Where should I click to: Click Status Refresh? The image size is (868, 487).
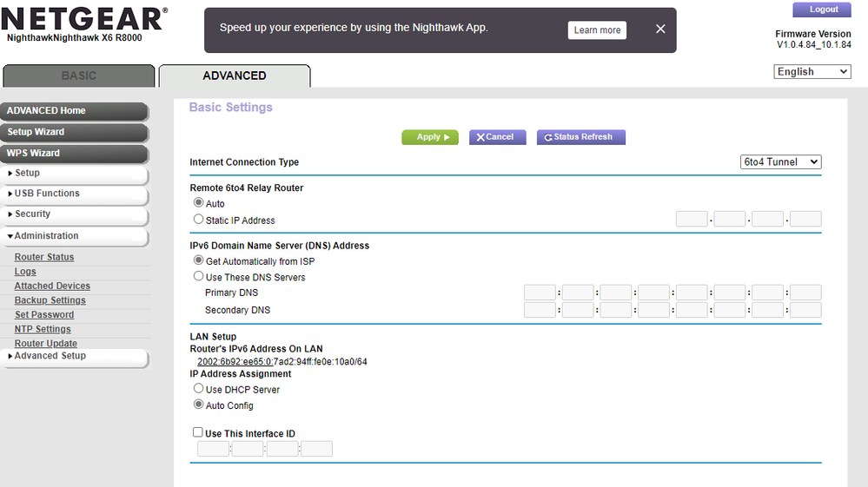580,137
